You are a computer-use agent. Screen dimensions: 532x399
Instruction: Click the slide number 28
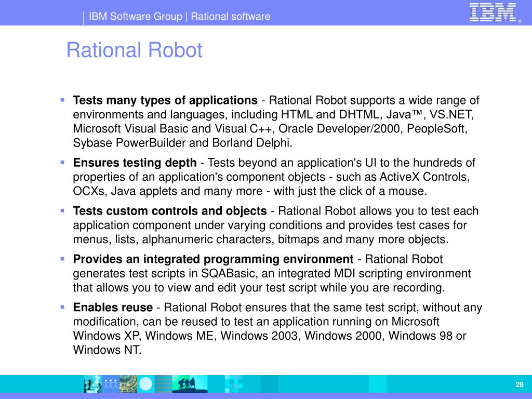point(519,384)
